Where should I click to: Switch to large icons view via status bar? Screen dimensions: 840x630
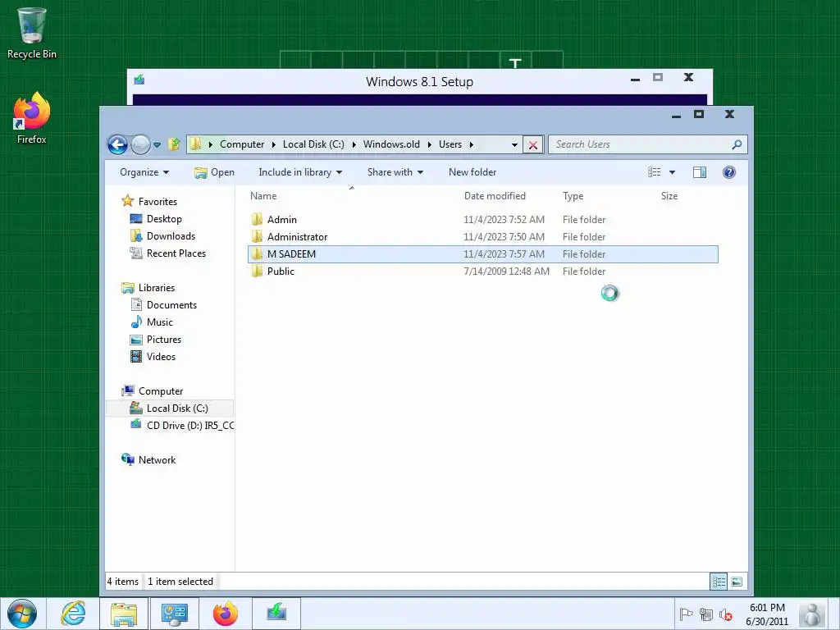click(737, 582)
